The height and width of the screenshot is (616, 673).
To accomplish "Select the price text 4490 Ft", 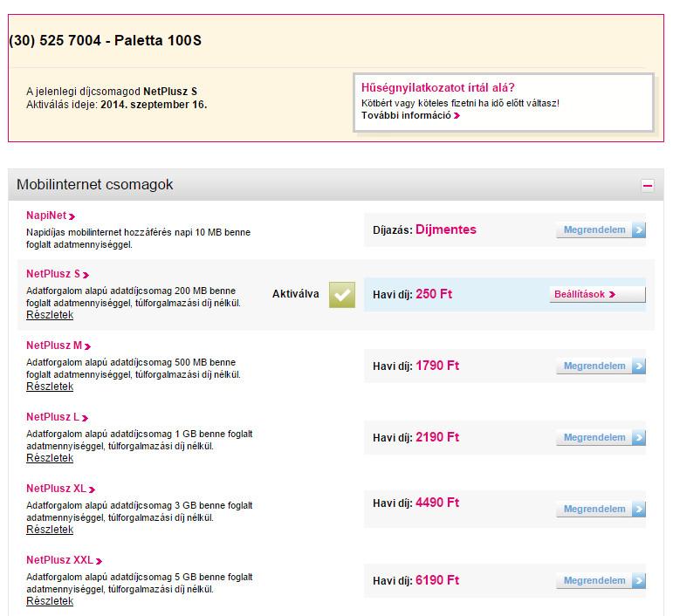I will click(x=437, y=503).
